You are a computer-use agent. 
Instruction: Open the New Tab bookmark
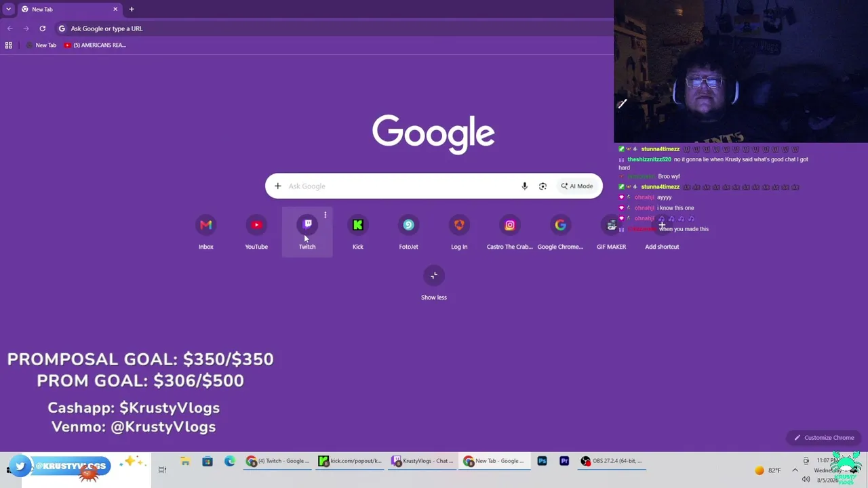[x=41, y=45]
